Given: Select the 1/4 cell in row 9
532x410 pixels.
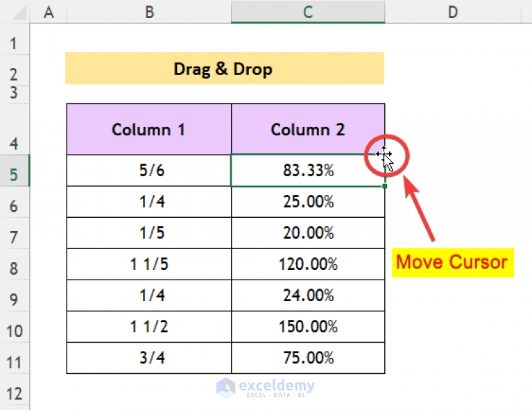Looking at the screenshot, I should 149,296.
